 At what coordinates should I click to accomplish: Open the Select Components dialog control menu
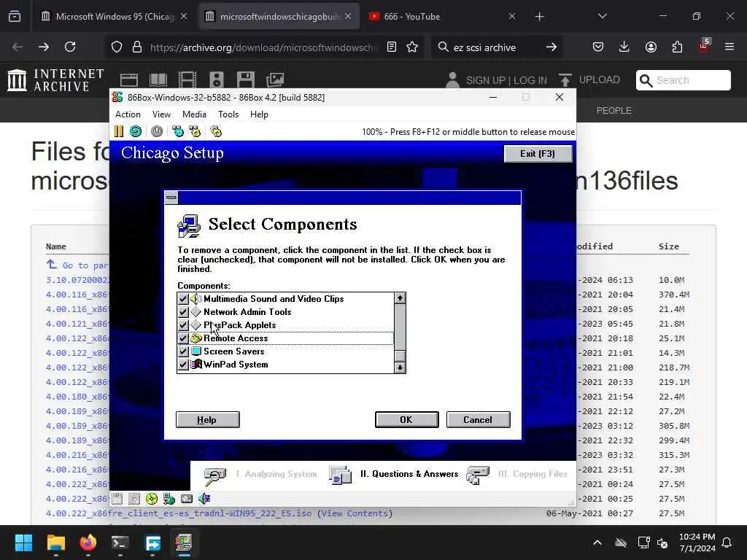(x=171, y=198)
